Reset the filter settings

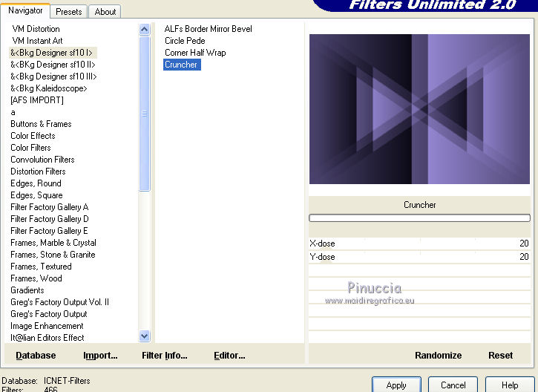(x=500, y=356)
